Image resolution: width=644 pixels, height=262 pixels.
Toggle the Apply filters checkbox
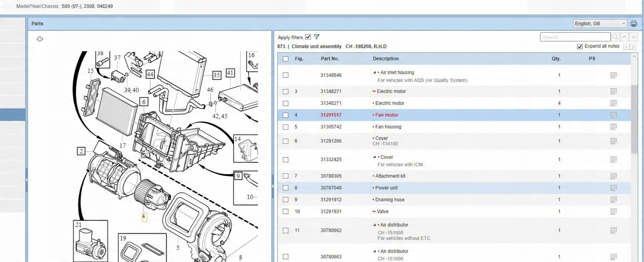pyautogui.click(x=308, y=37)
